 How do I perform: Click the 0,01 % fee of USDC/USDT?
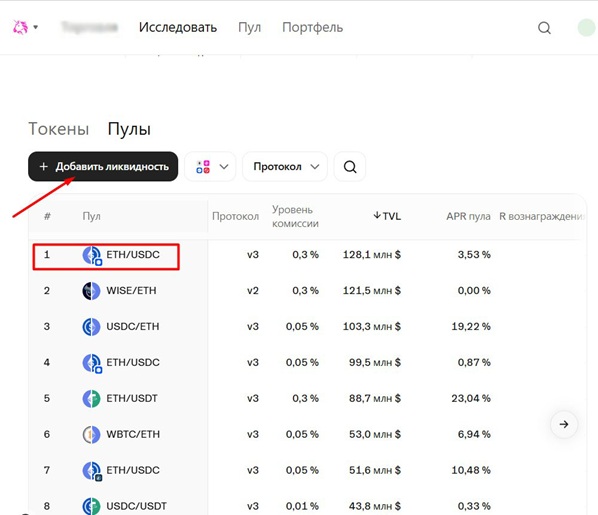pyautogui.click(x=302, y=506)
